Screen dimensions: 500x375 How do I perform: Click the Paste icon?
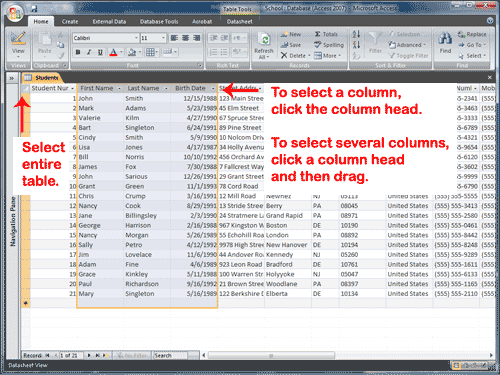(44, 39)
